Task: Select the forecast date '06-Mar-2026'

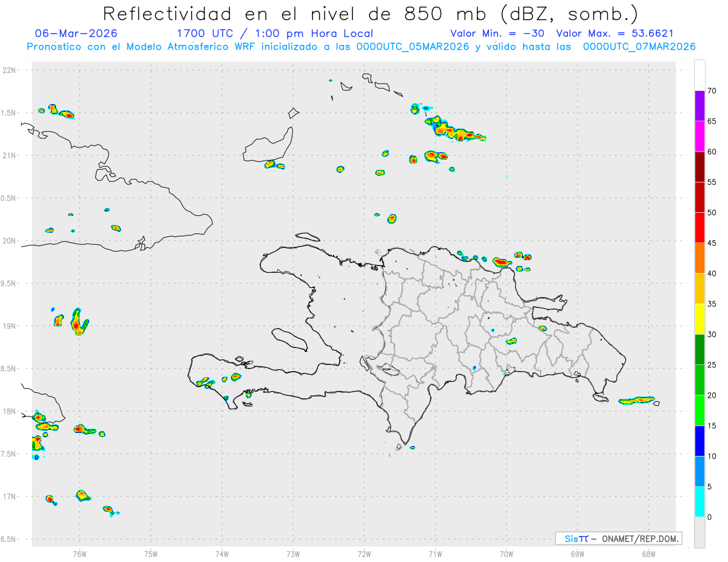Action: tap(76, 33)
